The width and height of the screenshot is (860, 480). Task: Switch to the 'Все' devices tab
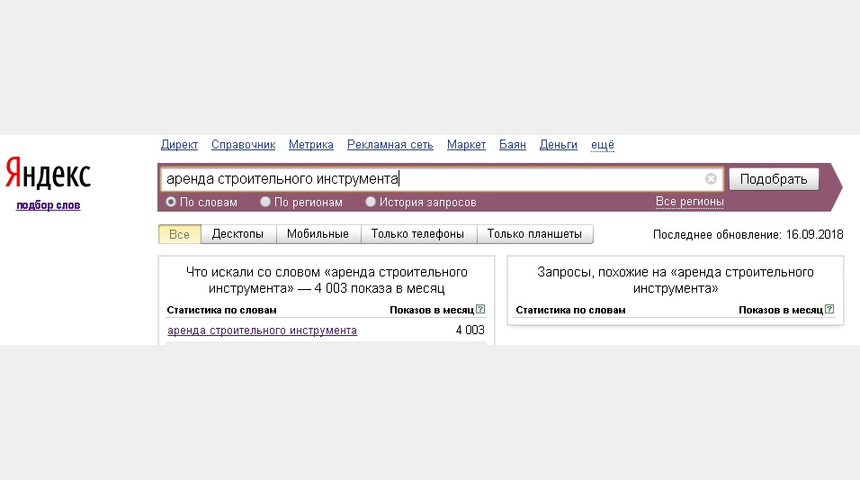tap(179, 234)
